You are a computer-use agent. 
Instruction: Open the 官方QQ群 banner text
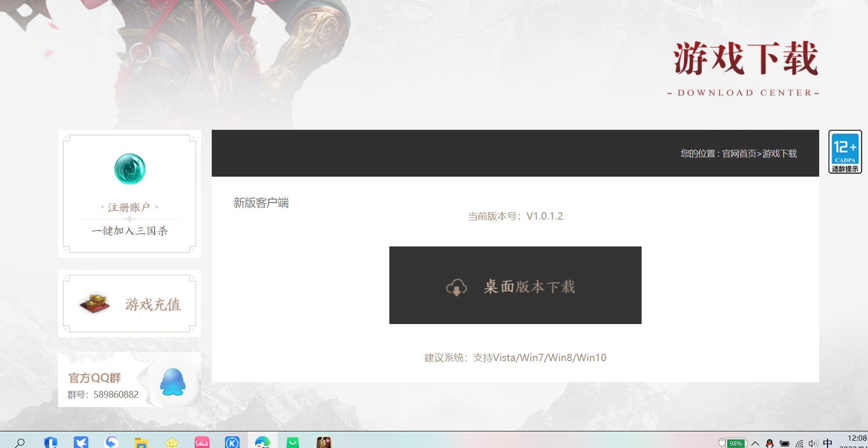point(95,378)
